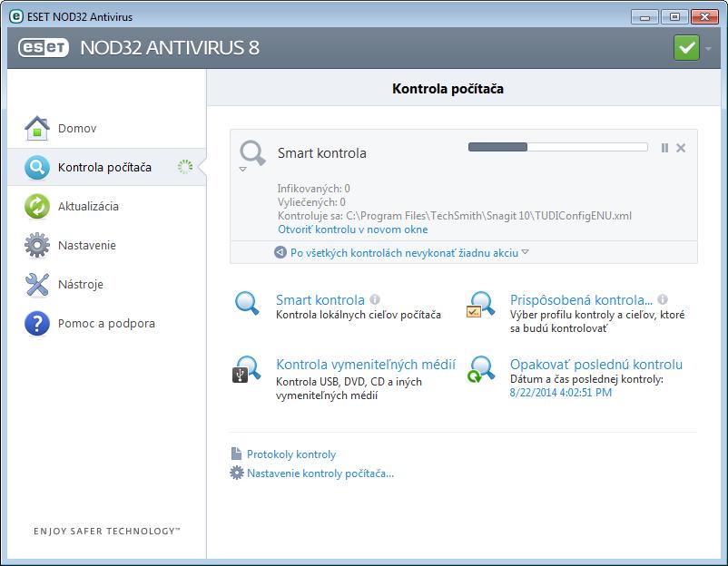This screenshot has width=728, height=566.
Task: Click the Kontrola počítača magnifier sidebar icon
Action: coord(37,167)
